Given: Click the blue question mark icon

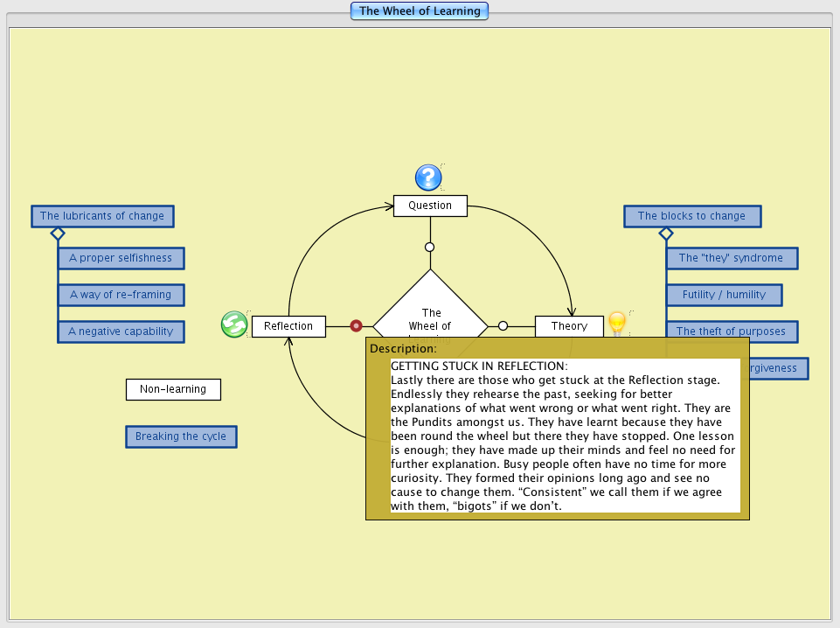Looking at the screenshot, I should click(427, 178).
